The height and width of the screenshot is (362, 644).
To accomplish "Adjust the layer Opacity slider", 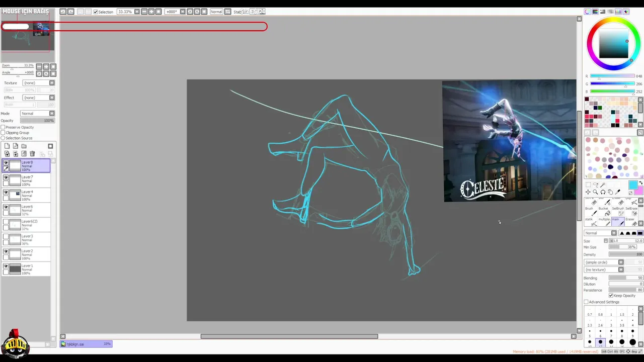I will [37, 121].
